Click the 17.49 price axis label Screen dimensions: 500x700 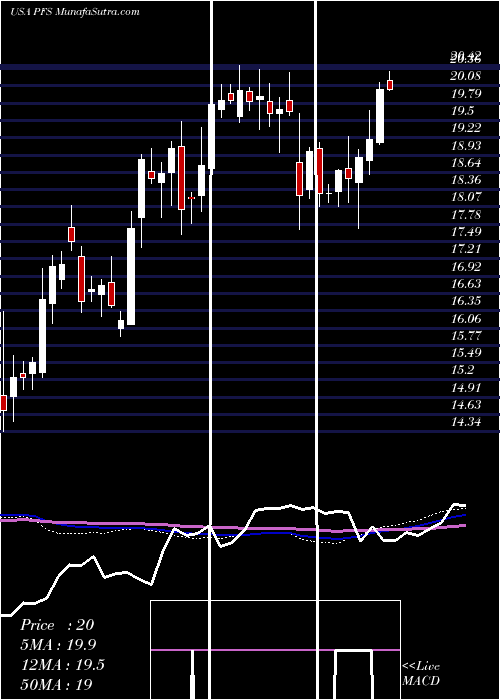(466, 232)
